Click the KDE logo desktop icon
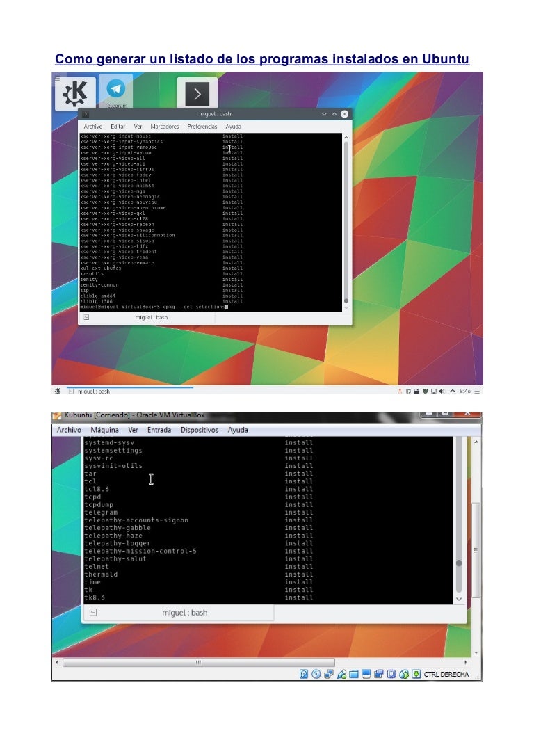 75,94
